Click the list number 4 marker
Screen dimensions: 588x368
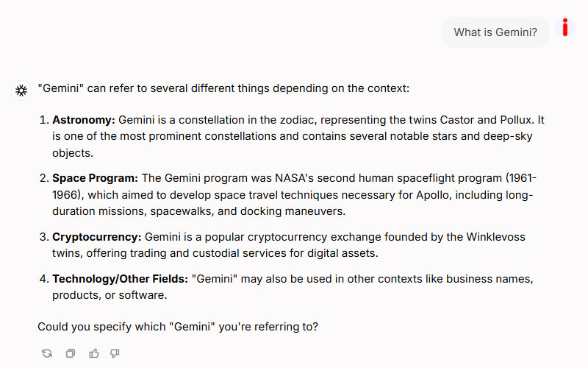pyautogui.click(x=44, y=280)
